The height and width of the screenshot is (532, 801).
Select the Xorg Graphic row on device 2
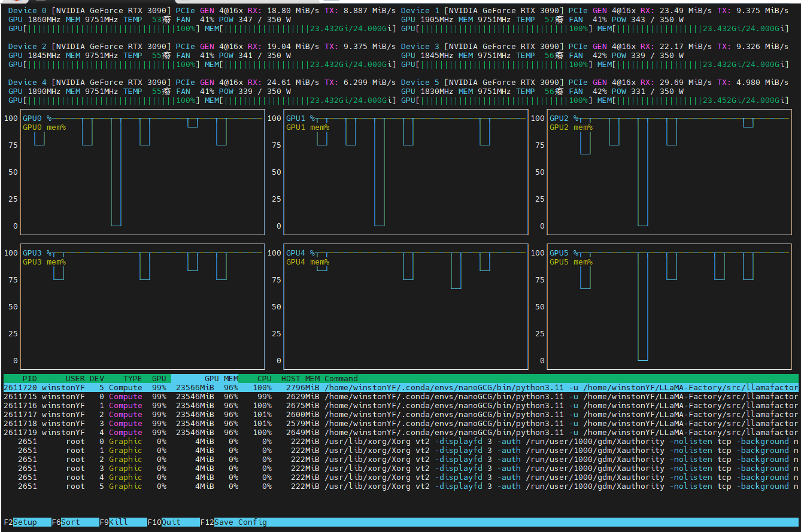tap(400, 459)
